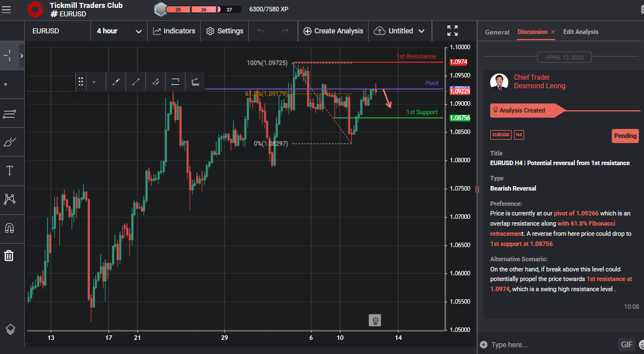Click the Pending status badge

pyautogui.click(x=625, y=136)
